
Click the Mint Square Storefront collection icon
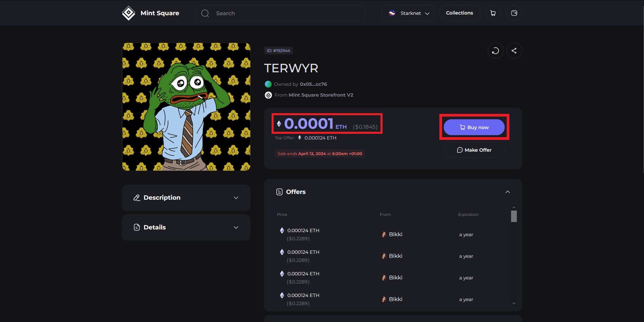coord(268,95)
